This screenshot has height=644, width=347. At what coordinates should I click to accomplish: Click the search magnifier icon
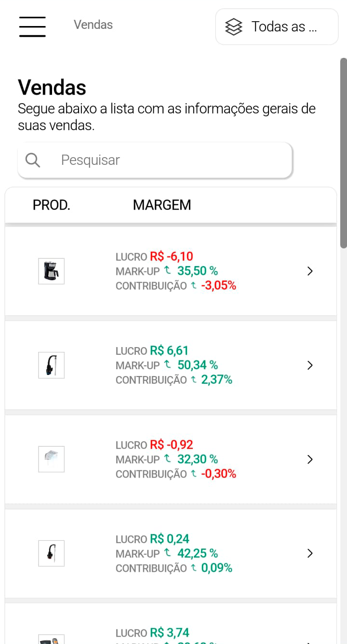[33, 160]
